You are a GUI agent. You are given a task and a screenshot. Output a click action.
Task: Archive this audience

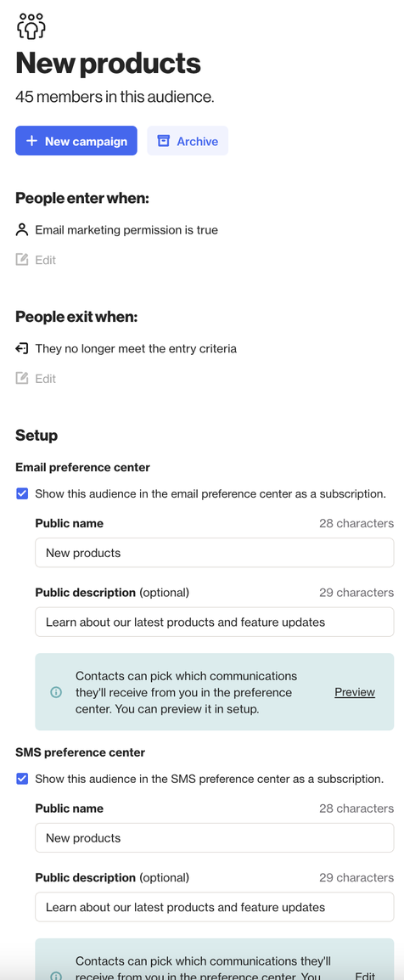188,141
